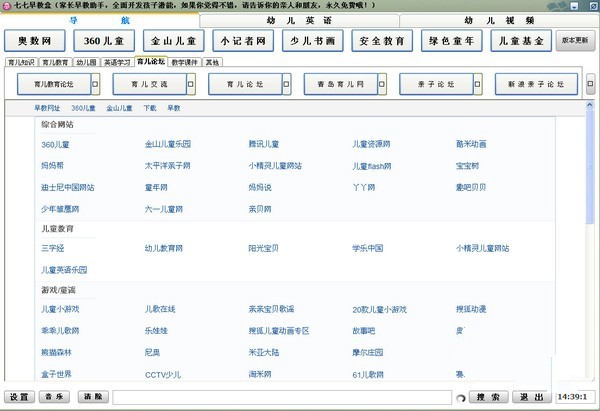Switch to the 导航 main tab

pyautogui.click(x=99, y=20)
